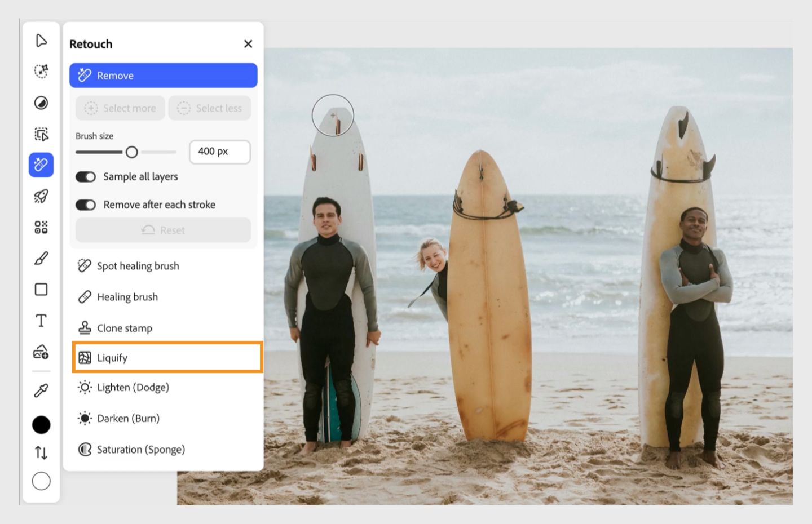Open the Healing brush tool
This screenshot has width=812, height=524.
click(127, 296)
